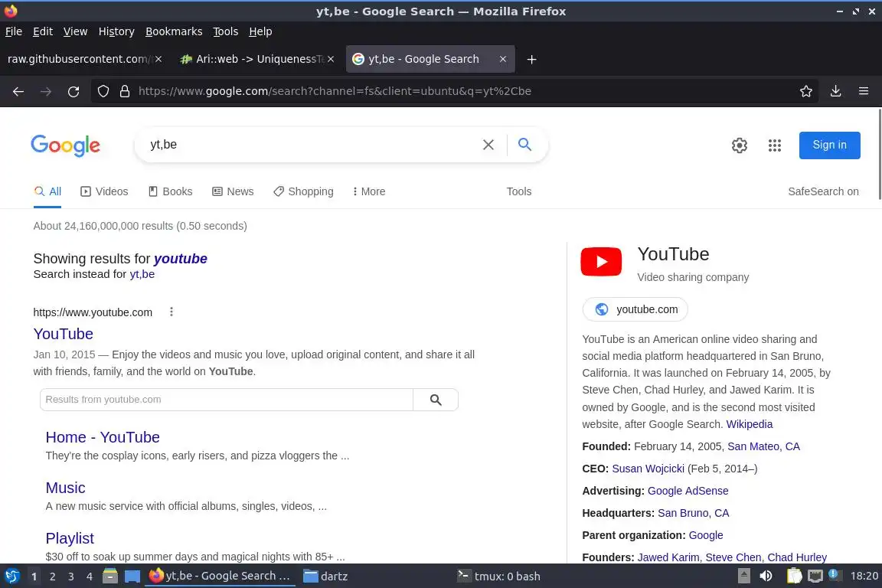
Task: Click the blue Sign in button
Action: click(829, 145)
